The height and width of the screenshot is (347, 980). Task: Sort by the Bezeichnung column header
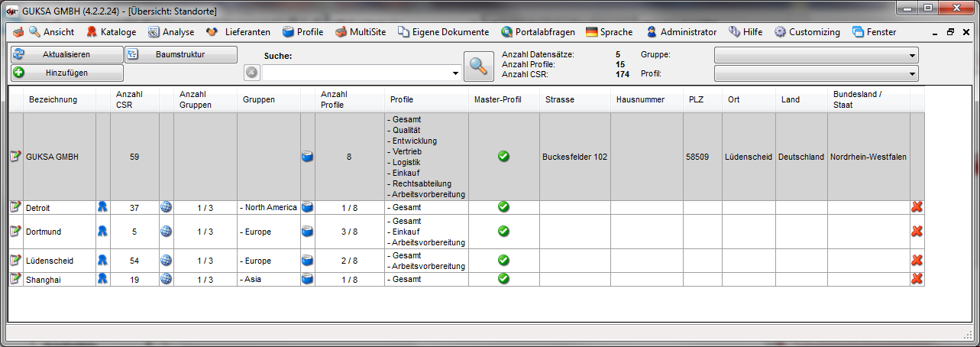[53, 100]
